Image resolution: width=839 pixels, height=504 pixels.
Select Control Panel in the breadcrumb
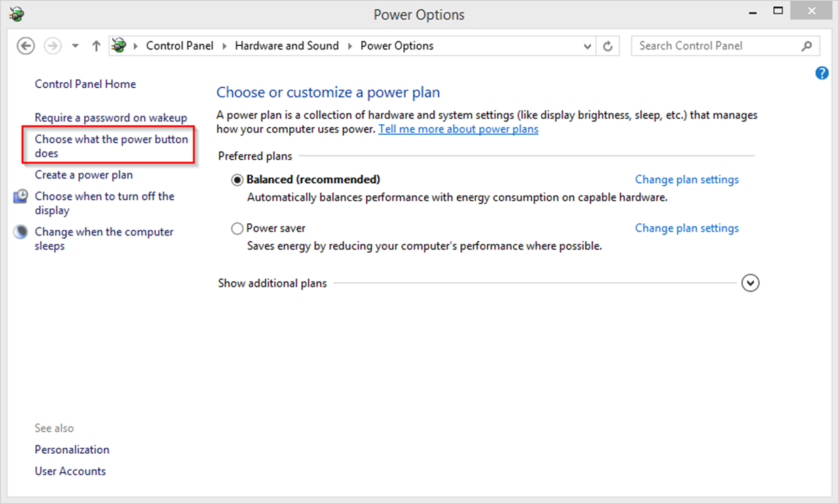coord(180,46)
